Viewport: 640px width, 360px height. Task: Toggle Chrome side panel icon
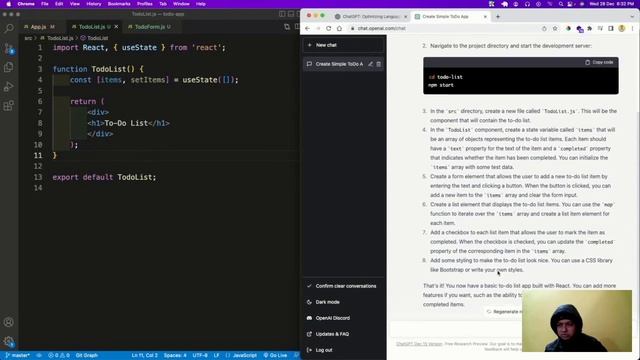point(611,29)
